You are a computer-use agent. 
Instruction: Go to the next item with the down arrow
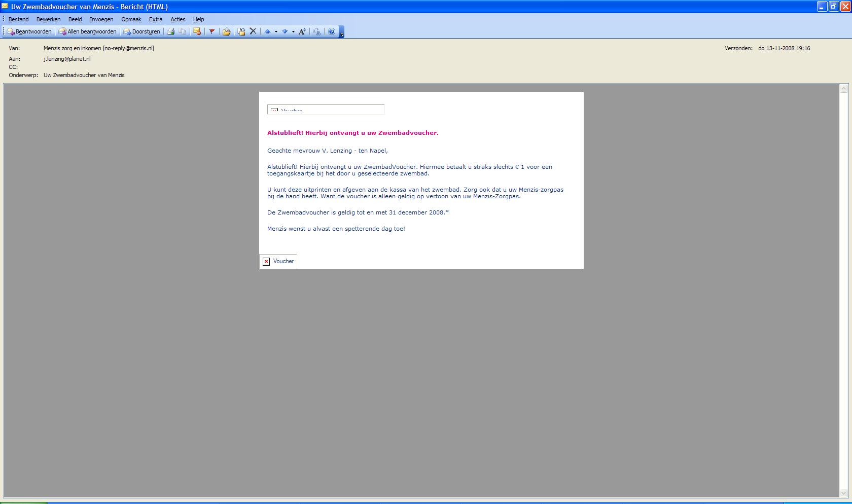click(x=285, y=31)
